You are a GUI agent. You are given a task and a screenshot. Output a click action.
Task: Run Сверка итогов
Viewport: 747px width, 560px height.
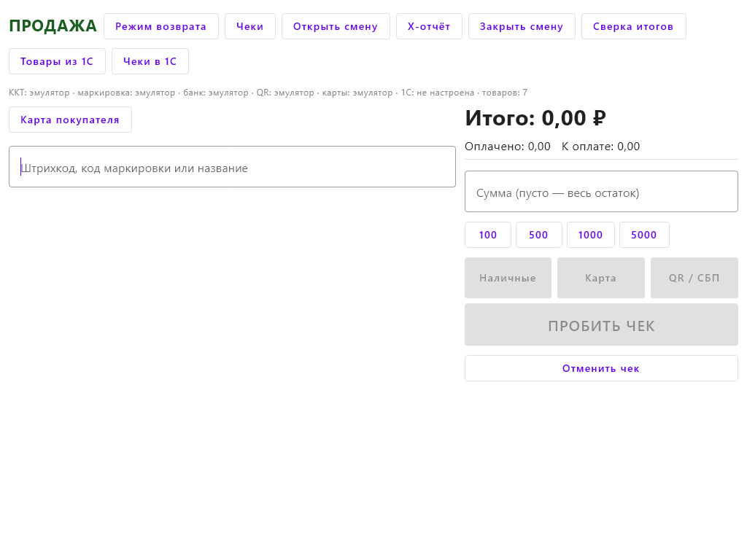tap(634, 26)
